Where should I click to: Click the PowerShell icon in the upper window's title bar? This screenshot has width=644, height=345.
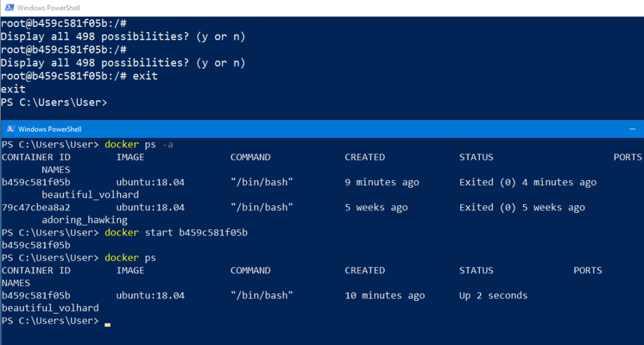[8, 8]
